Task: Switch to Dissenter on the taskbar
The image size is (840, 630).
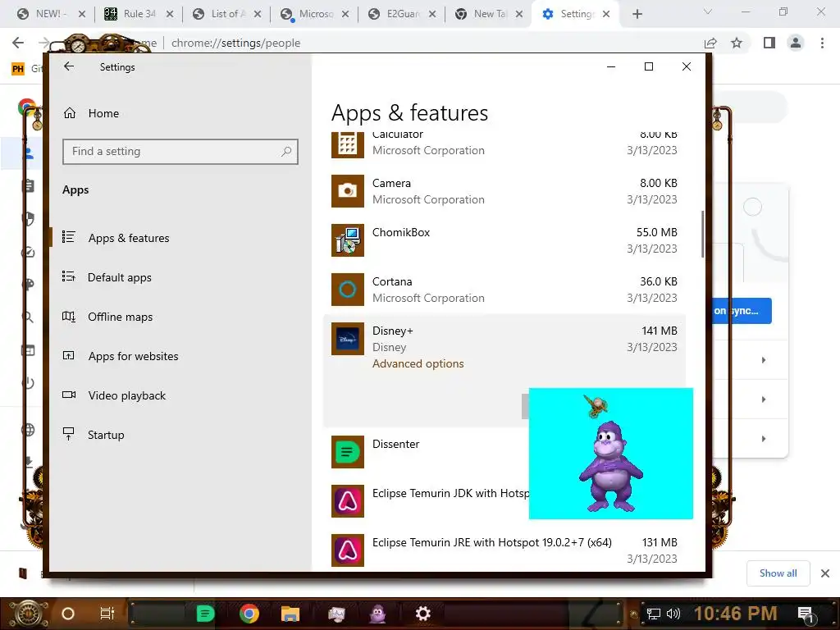Action: pos(205,614)
